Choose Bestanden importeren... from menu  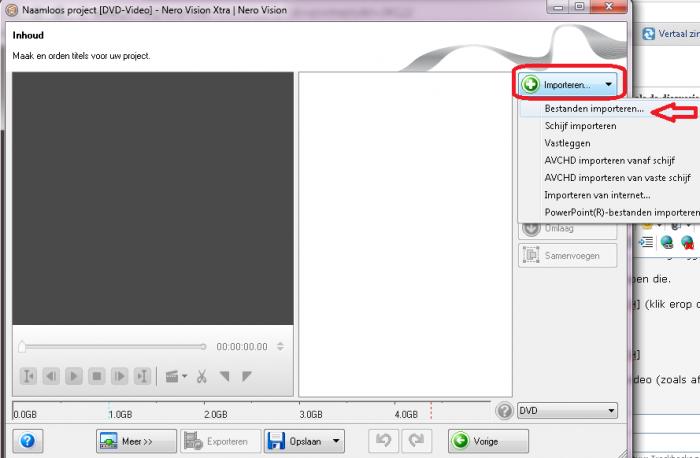[x=594, y=108]
